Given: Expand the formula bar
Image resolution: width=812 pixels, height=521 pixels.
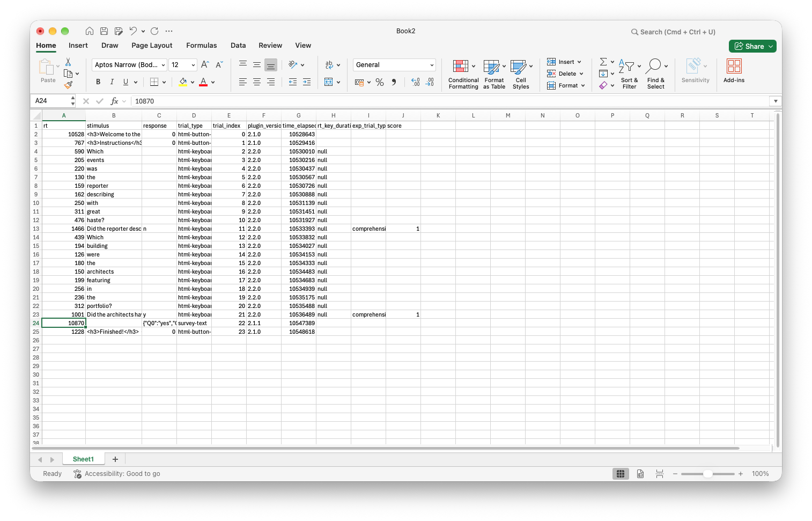Looking at the screenshot, I should [x=776, y=101].
